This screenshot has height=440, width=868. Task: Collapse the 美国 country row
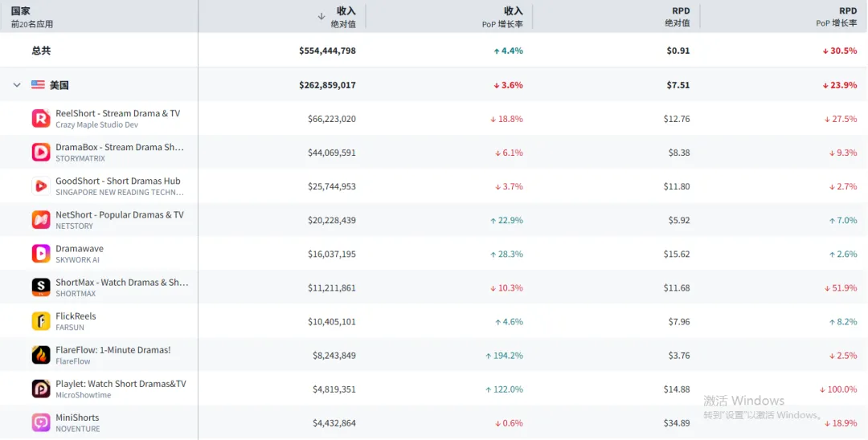point(17,85)
